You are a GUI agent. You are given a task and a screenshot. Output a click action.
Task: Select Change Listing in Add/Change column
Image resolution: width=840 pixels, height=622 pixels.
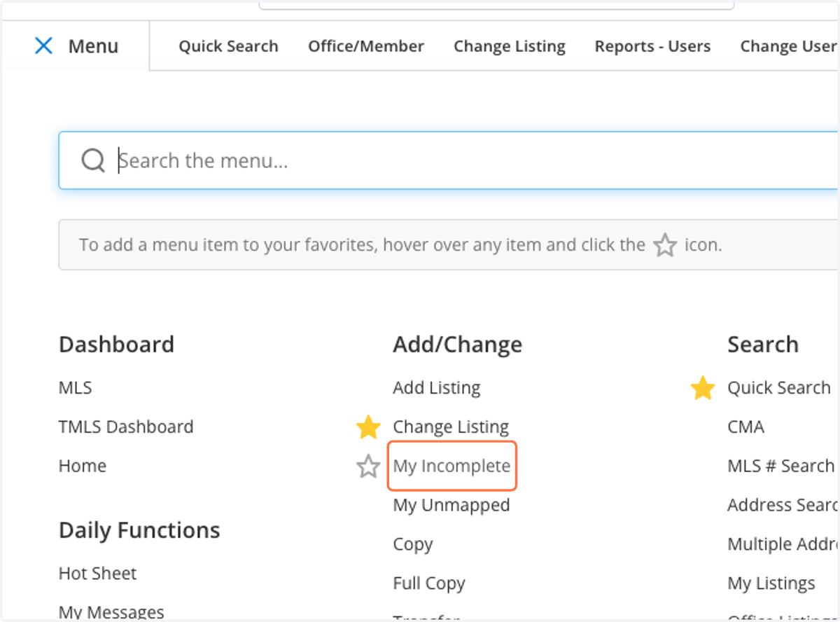451,427
